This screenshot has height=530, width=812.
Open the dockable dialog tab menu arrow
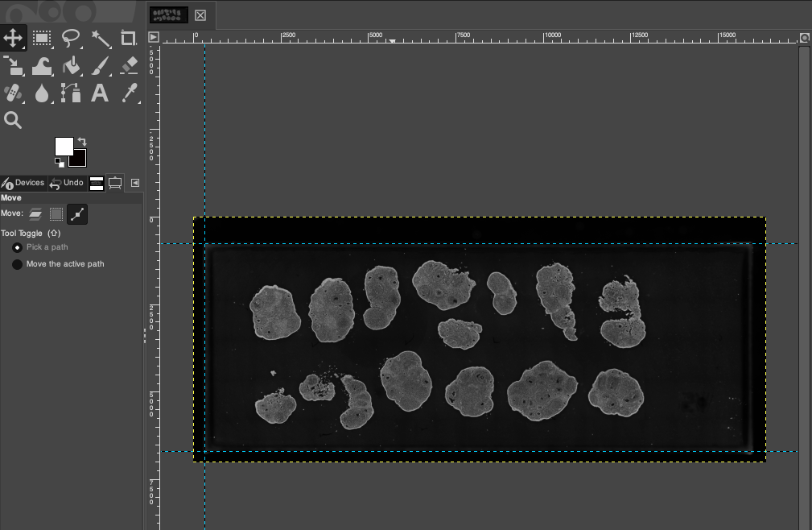134,183
